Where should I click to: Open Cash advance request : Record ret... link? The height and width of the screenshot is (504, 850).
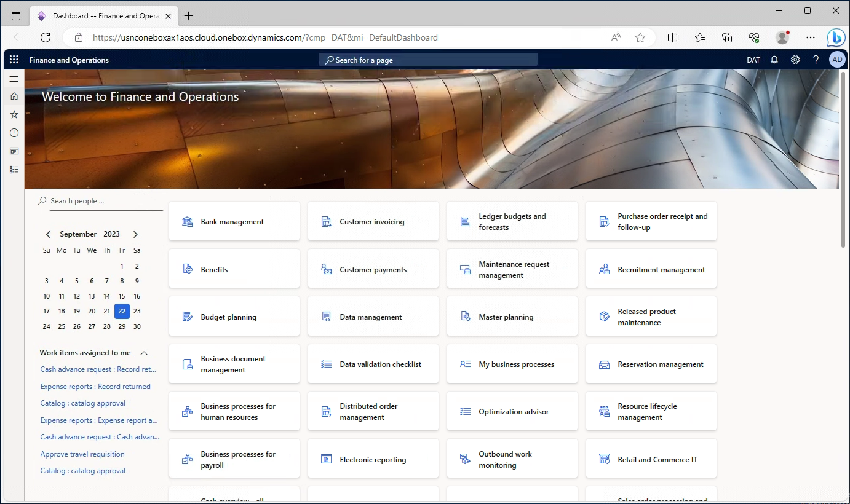coord(98,369)
